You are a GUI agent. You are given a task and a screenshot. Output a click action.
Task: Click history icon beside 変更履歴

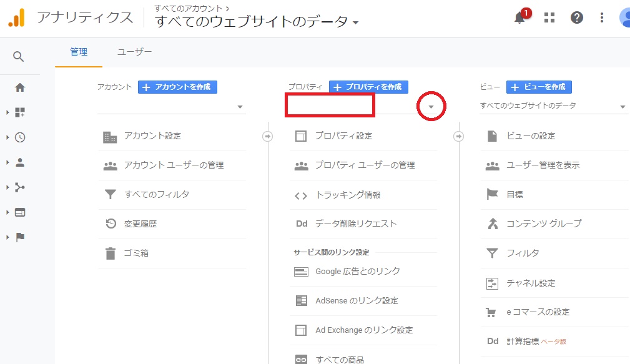click(x=111, y=224)
